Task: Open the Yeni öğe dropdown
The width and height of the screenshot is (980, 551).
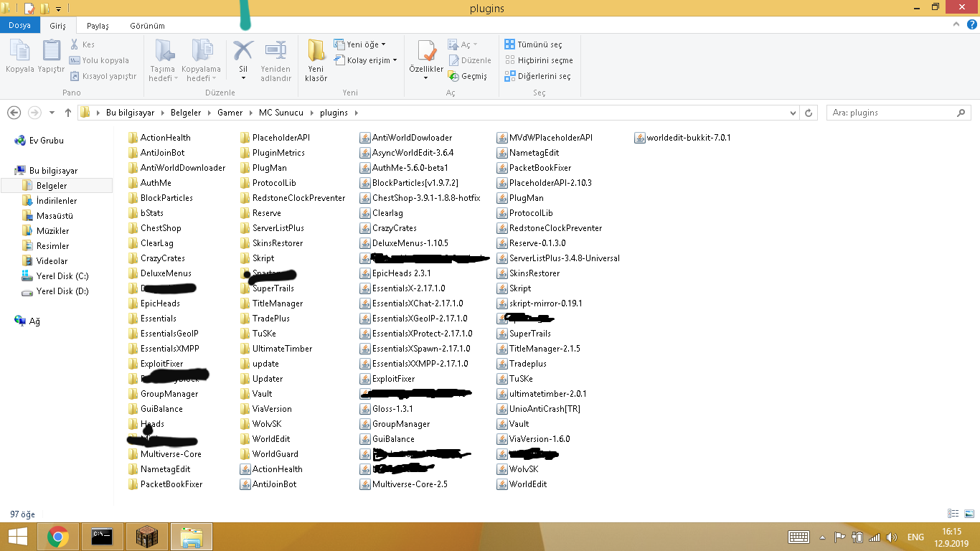Action: tap(360, 44)
